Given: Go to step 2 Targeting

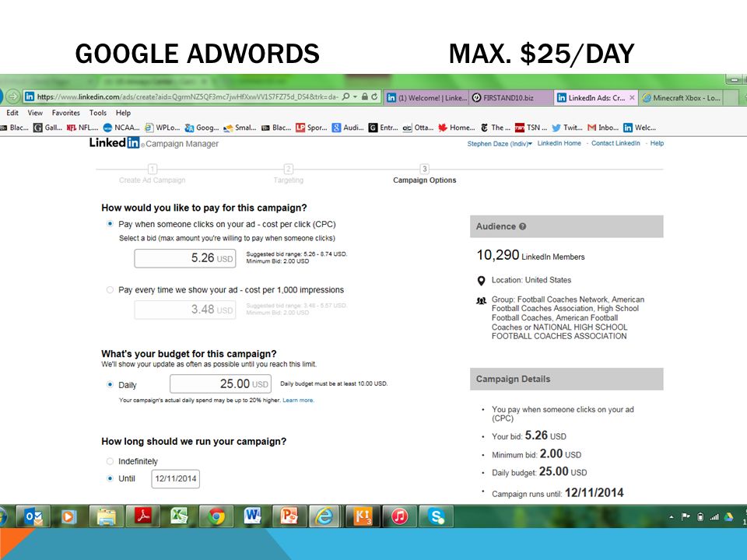Looking at the screenshot, I should click(x=288, y=174).
